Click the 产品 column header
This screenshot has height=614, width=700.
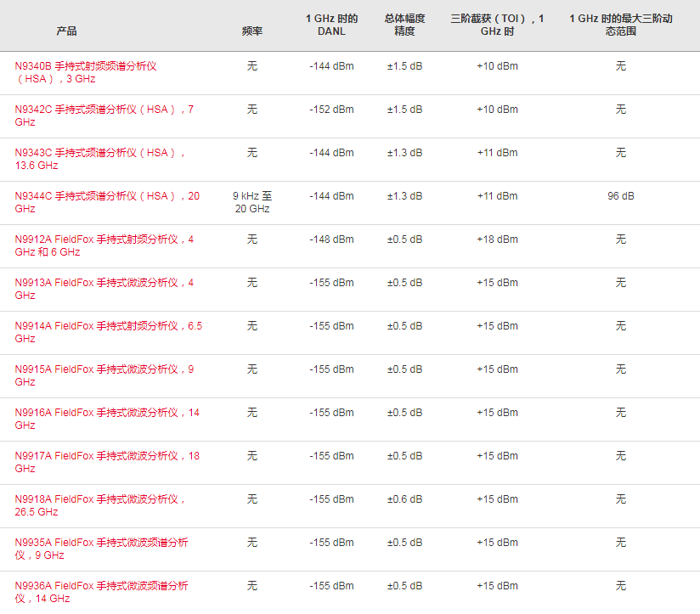[66, 31]
